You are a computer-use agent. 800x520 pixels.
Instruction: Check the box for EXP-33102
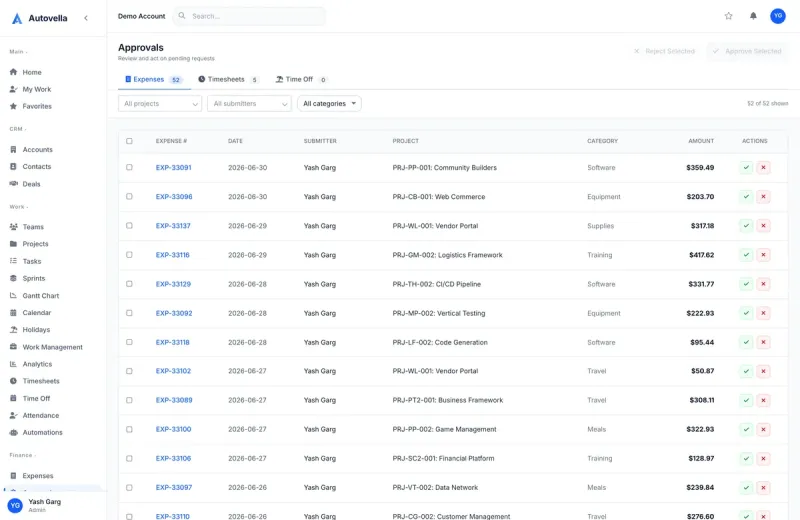tap(129, 371)
